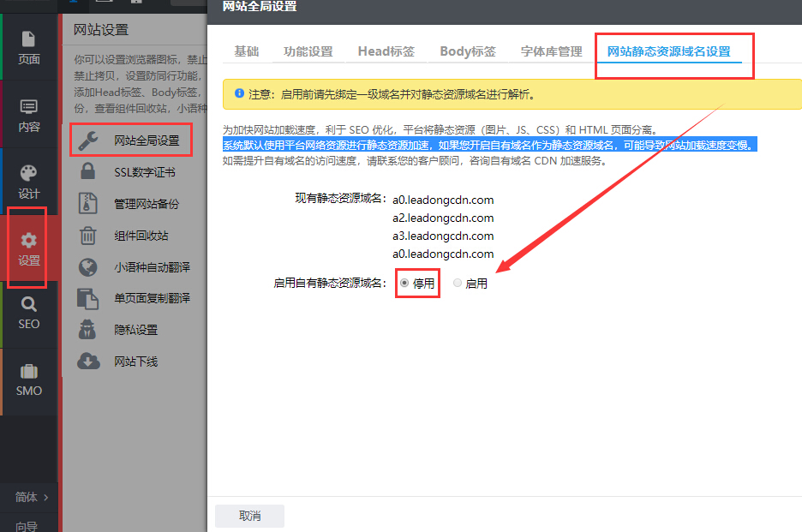Open 单页面复制翻译 from settings list
Image resolution: width=802 pixels, height=532 pixels.
pos(152,298)
